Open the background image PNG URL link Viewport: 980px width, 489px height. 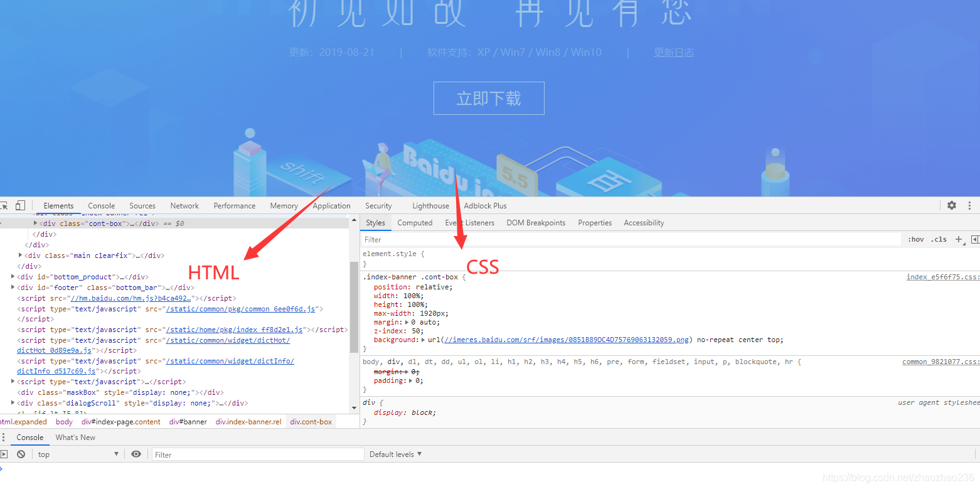567,340
